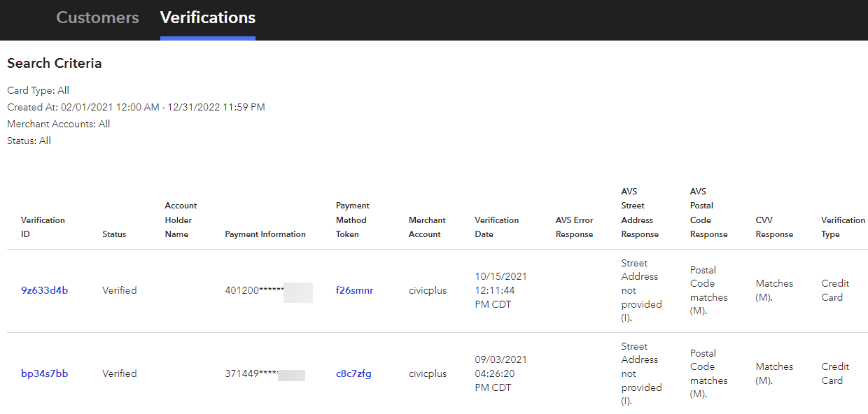Screen dimensions: 868x414
Task: Click the Verification Date column header
Action: (x=497, y=227)
